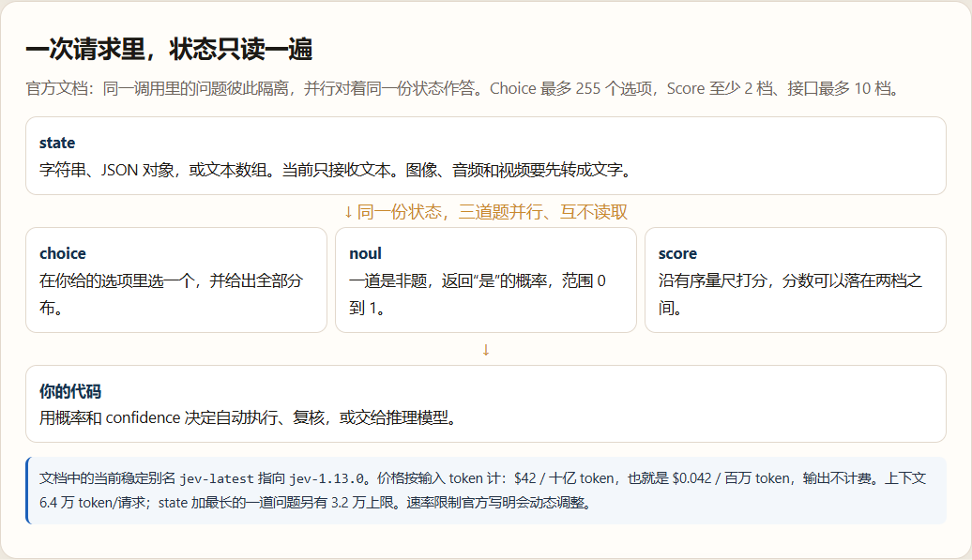Select the 你的代码 card title
This screenshot has height=560, width=972.
point(70,391)
